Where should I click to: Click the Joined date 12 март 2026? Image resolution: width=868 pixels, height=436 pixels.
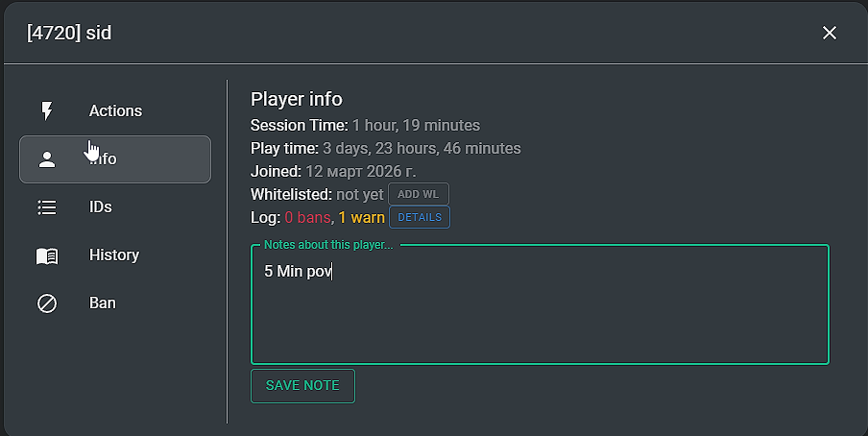[361, 171]
